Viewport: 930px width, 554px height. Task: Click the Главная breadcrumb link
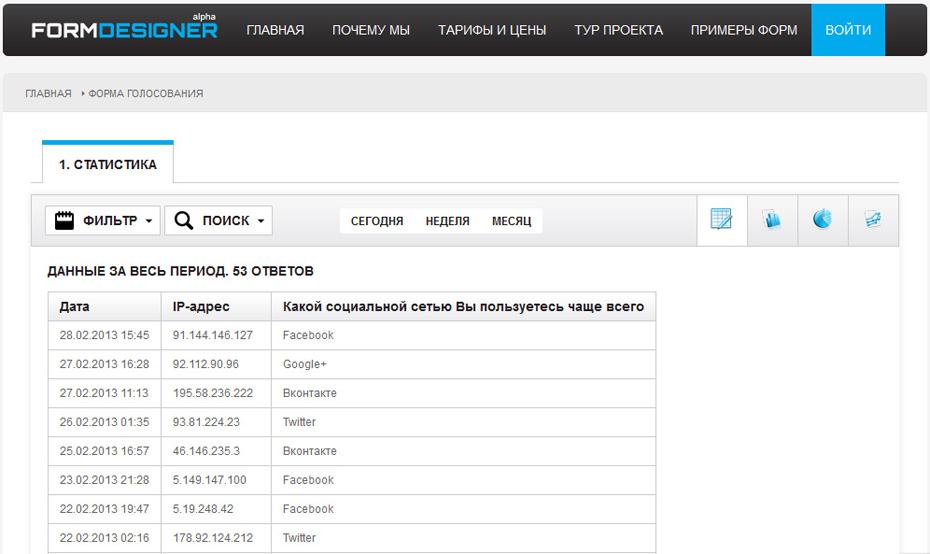48,94
